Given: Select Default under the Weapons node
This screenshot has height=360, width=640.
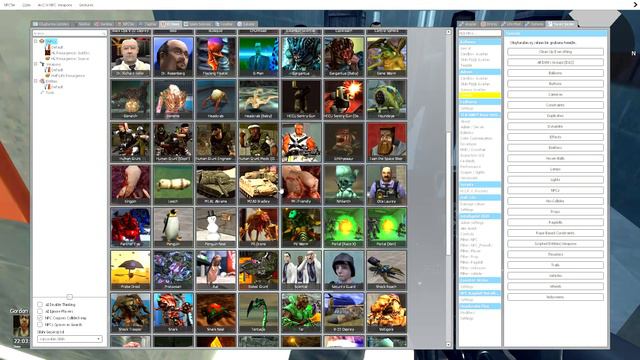Looking at the screenshot, I should [x=57, y=70].
